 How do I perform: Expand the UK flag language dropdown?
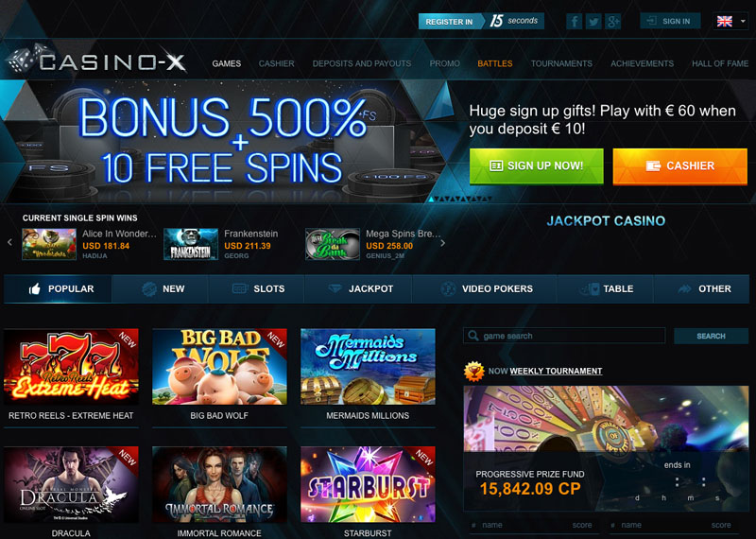pos(730,21)
